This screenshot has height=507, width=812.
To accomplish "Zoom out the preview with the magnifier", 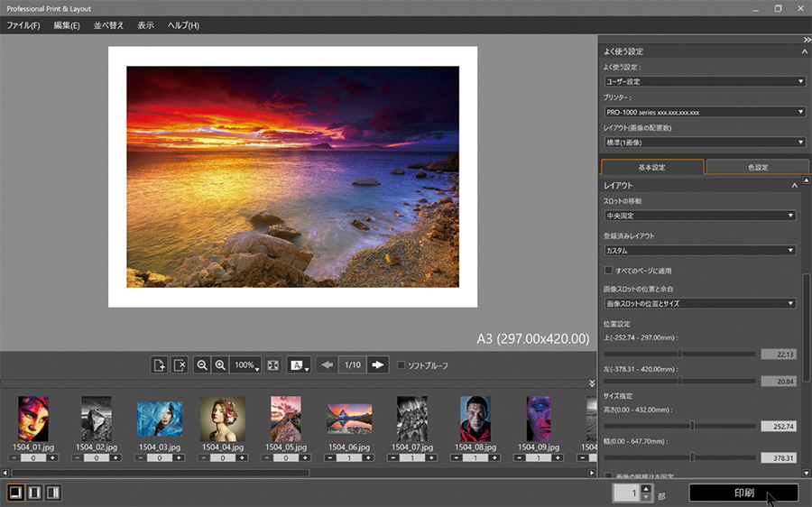I will [x=202, y=365].
